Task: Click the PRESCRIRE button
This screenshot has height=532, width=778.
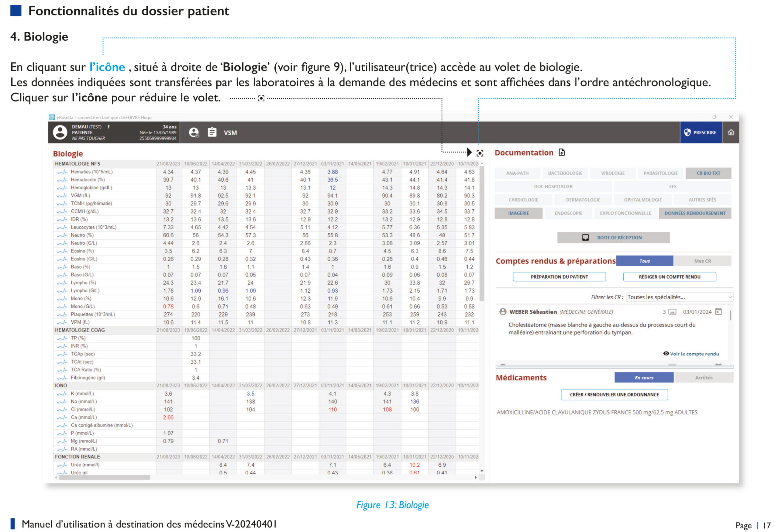Action: tap(701, 132)
